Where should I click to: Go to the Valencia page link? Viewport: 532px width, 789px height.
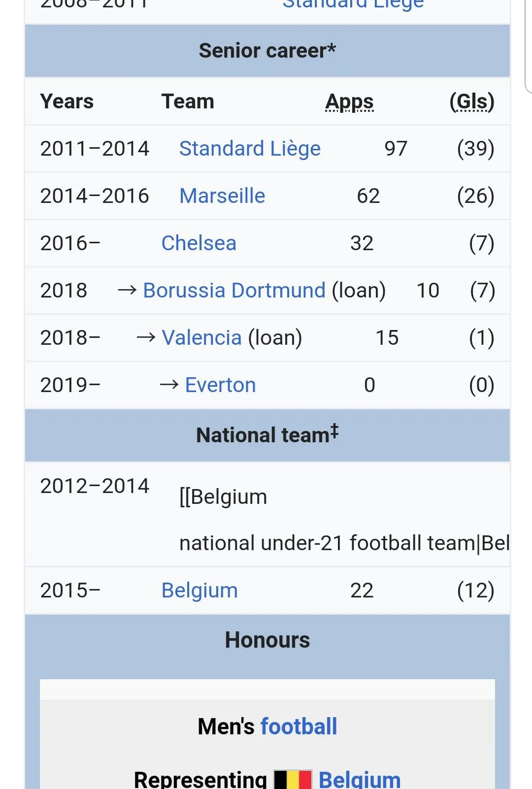click(202, 337)
